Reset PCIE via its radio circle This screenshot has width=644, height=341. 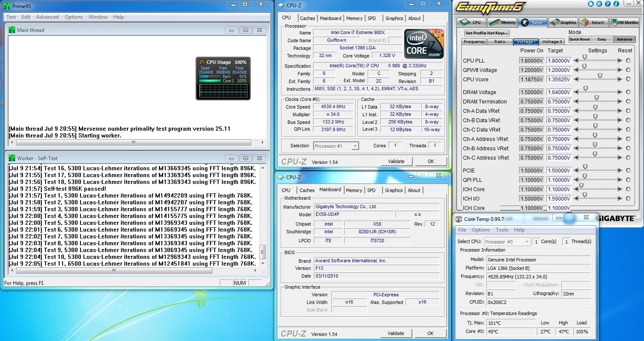628,170
